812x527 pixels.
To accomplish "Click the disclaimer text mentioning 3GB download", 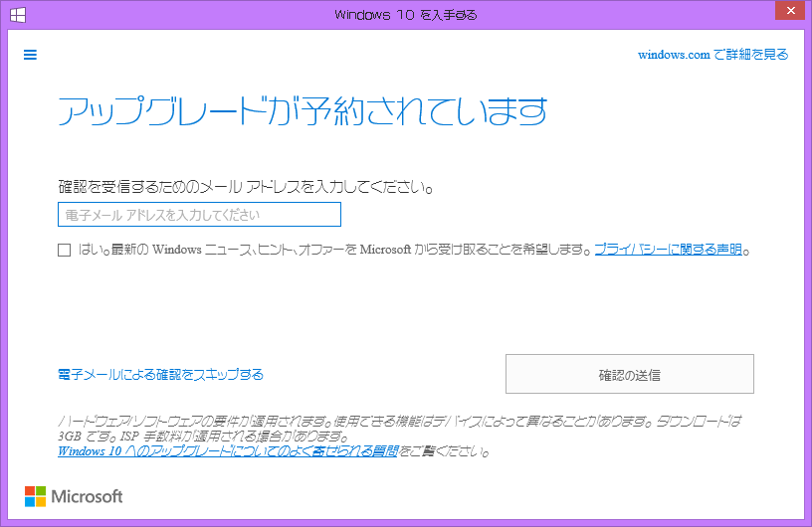I will [x=399, y=429].
